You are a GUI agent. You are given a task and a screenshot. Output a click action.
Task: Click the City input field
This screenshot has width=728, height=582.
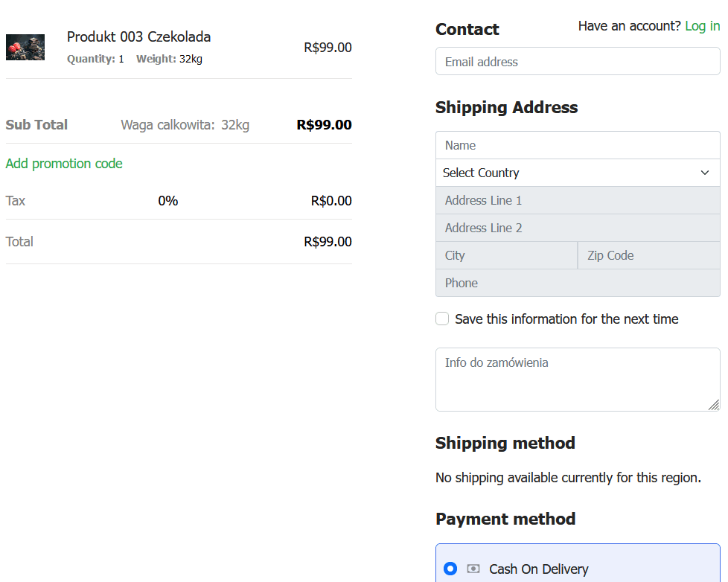(506, 255)
